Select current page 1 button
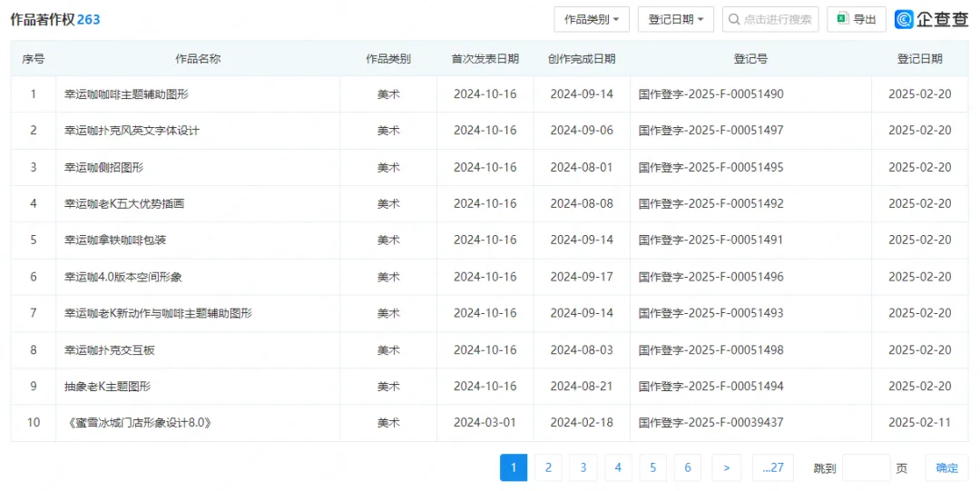980x491 pixels. tap(514, 467)
